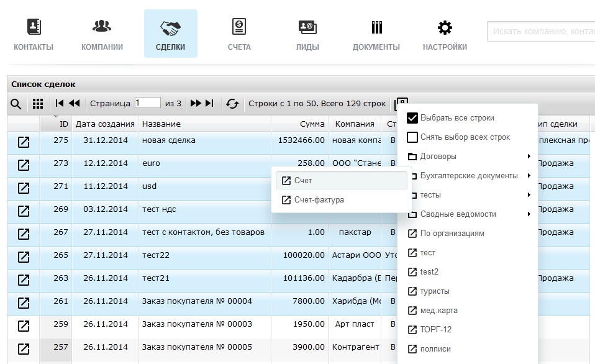Select Счет in the submenu
Screen dimensions: 595x364
pos(303,181)
